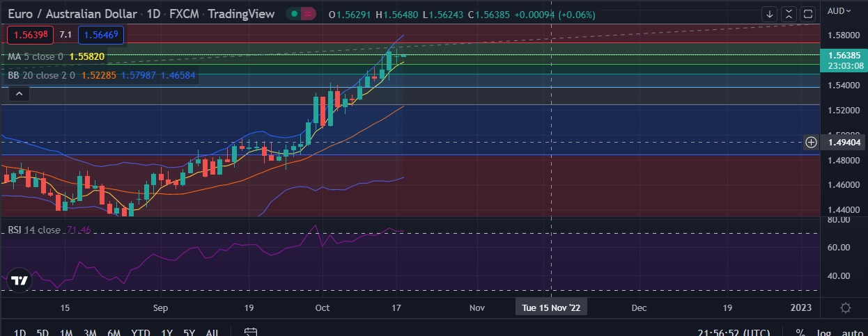Open the go to date calendar icon
868x336 pixels.
coord(251,332)
